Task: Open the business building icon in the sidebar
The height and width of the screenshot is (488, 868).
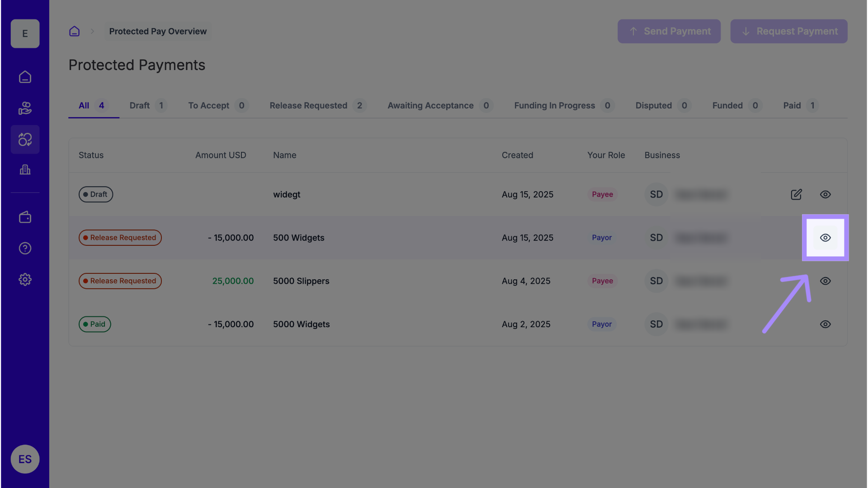Action: tap(25, 170)
